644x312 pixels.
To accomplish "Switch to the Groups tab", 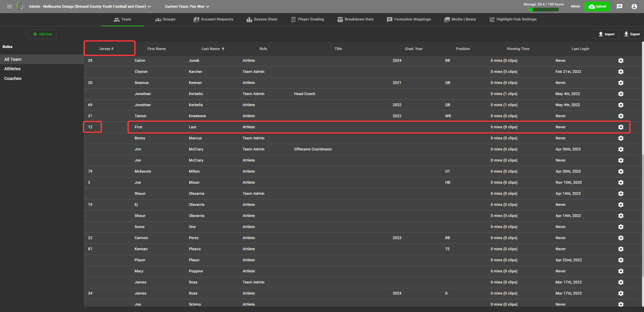I will [x=165, y=19].
